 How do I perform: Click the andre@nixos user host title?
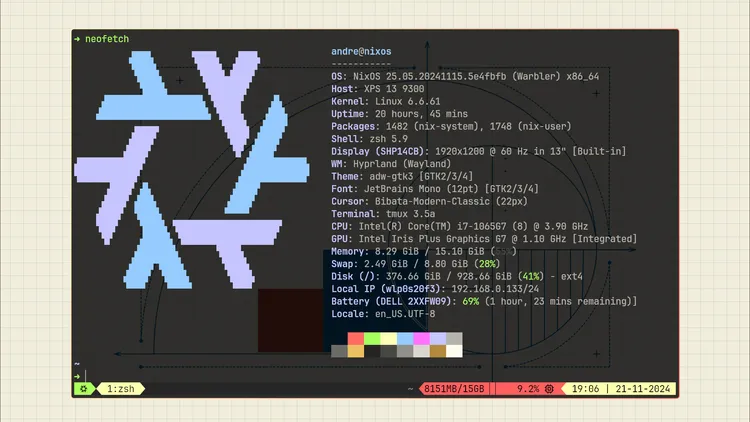point(361,52)
